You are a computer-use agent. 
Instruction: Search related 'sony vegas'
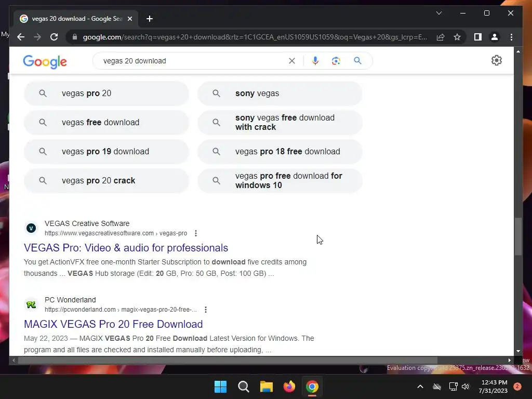pyautogui.click(x=280, y=94)
